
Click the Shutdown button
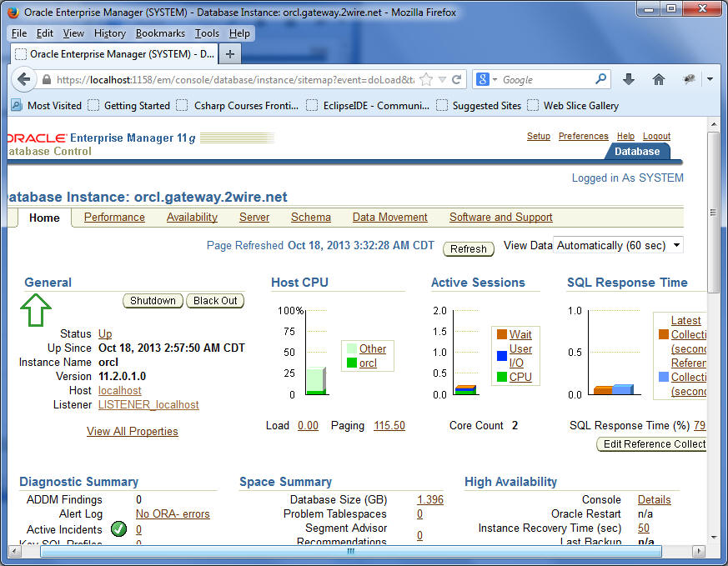(153, 301)
